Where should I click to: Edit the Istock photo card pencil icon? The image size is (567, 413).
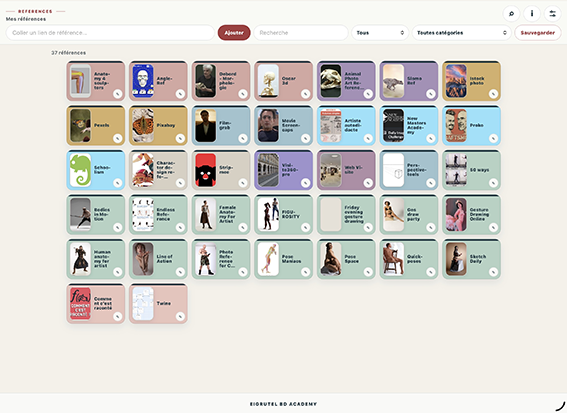493,94
